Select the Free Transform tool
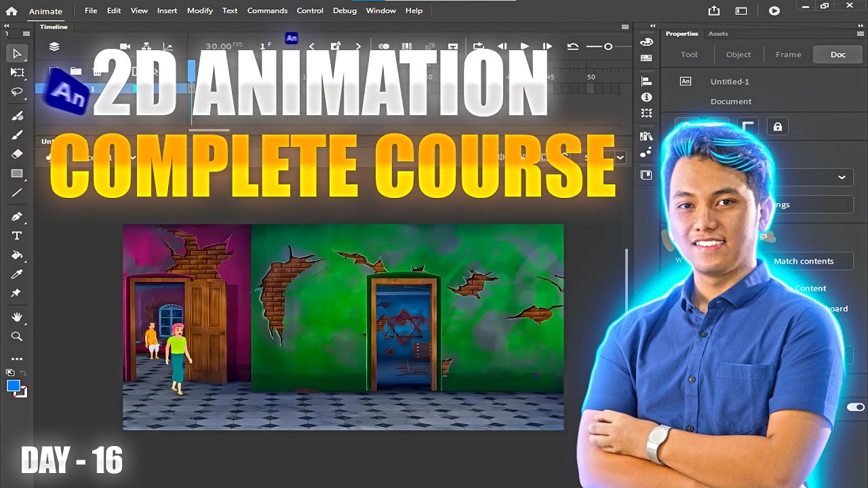Viewport: 868px width, 488px height. pyautogui.click(x=17, y=73)
